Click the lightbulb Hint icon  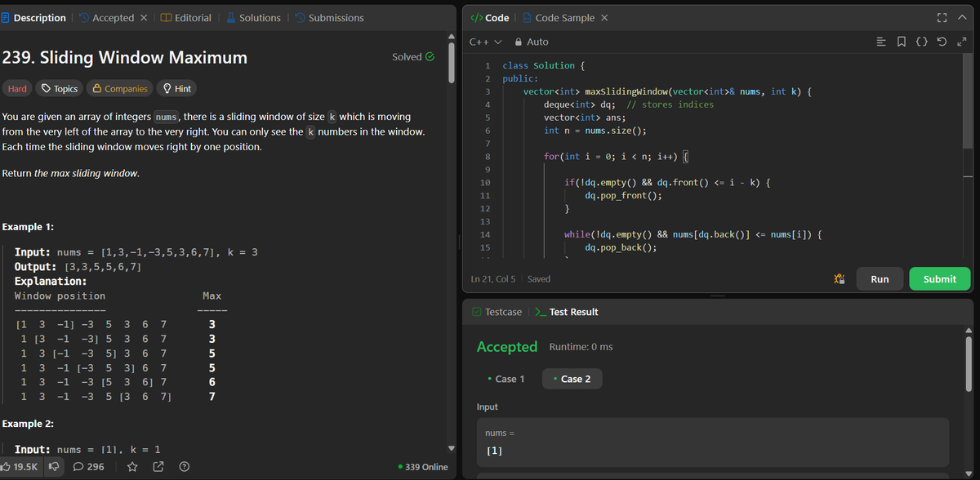tap(167, 88)
